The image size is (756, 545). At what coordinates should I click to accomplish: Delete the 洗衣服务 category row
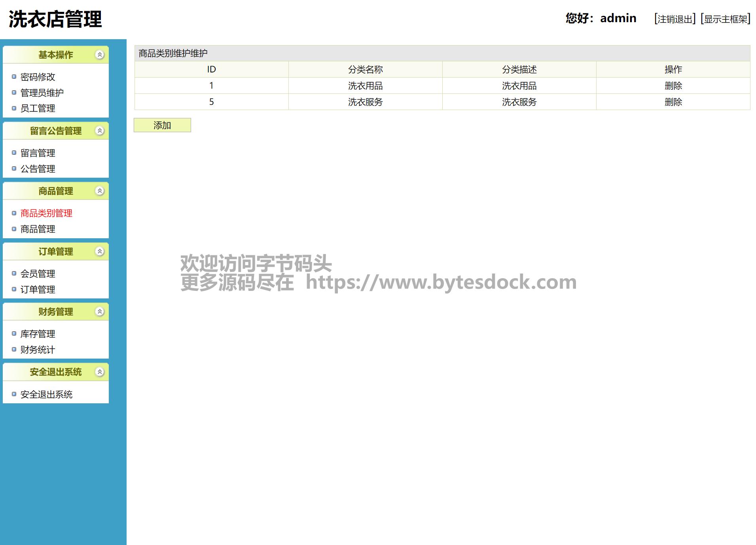[673, 102]
